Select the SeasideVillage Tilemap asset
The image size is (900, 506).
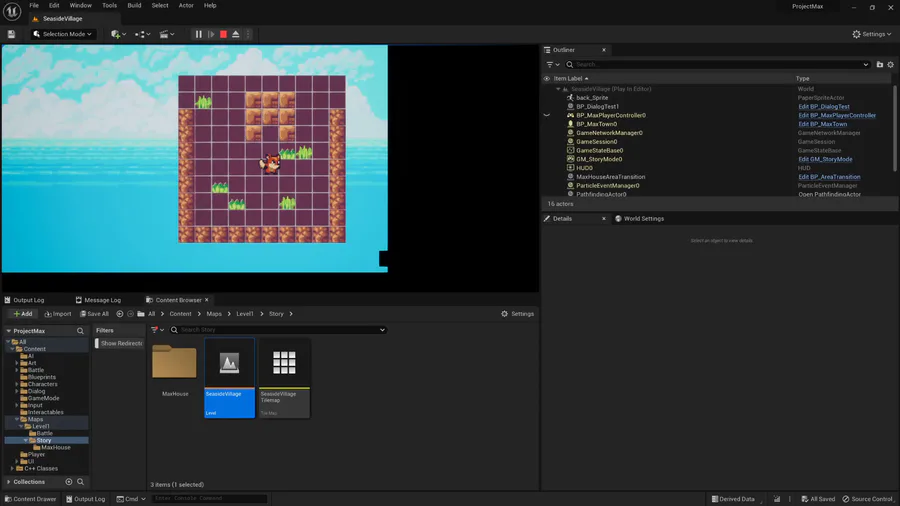click(x=284, y=378)
